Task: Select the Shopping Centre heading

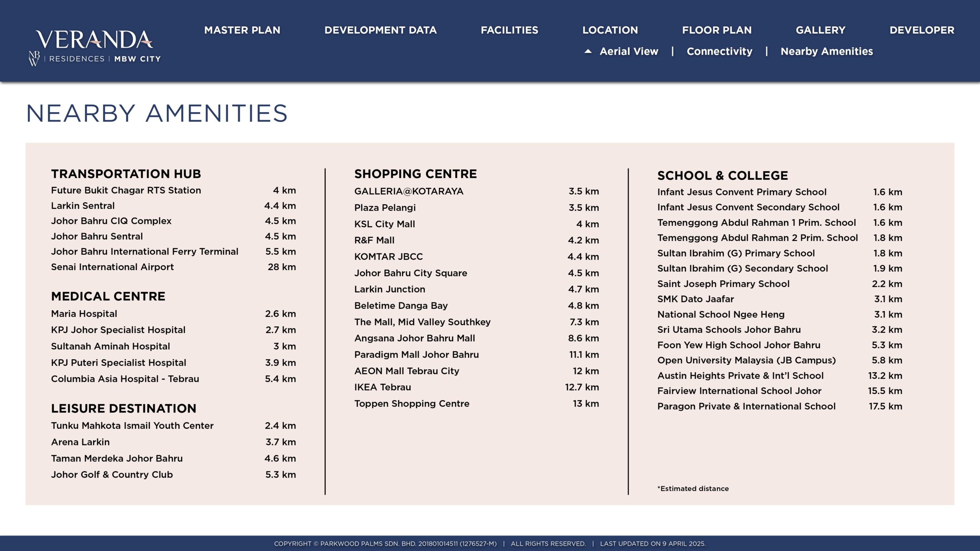Action: (x=415, y=174)
